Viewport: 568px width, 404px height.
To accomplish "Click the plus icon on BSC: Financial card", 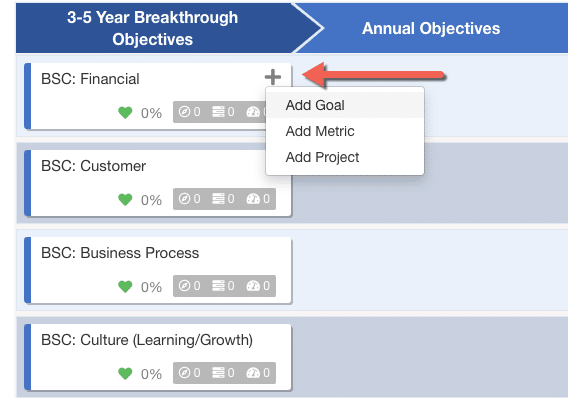I will click(273, 77).
